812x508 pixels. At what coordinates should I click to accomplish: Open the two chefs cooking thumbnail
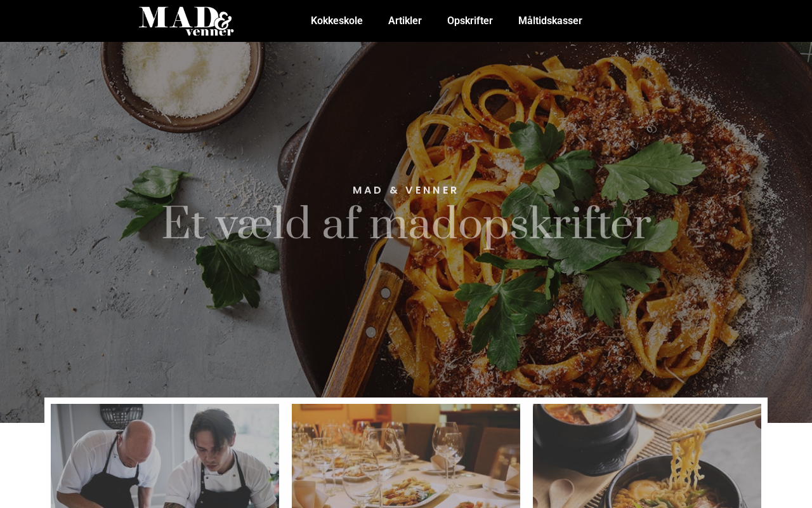(165, 456)
